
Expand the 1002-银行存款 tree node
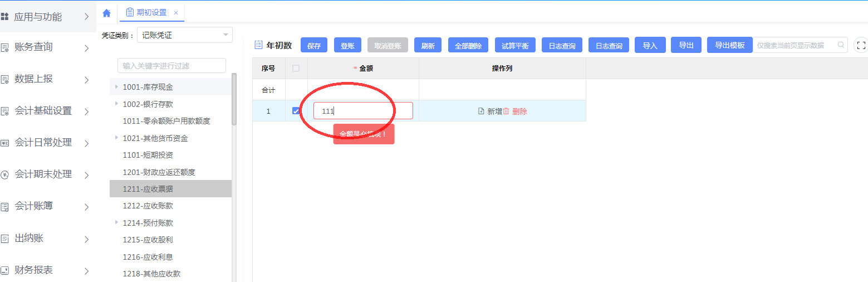[116, 104]
